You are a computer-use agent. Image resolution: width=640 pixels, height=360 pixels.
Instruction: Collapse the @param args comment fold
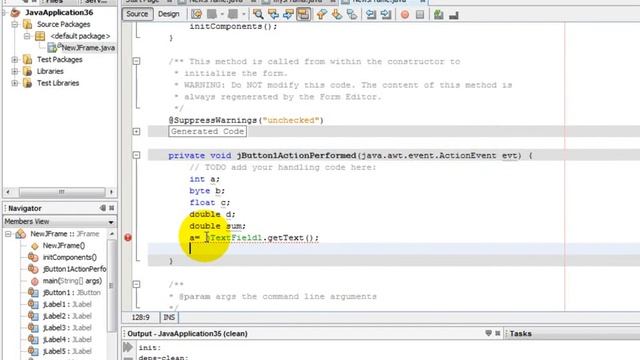pyautogui.click(x=136, y=284)
